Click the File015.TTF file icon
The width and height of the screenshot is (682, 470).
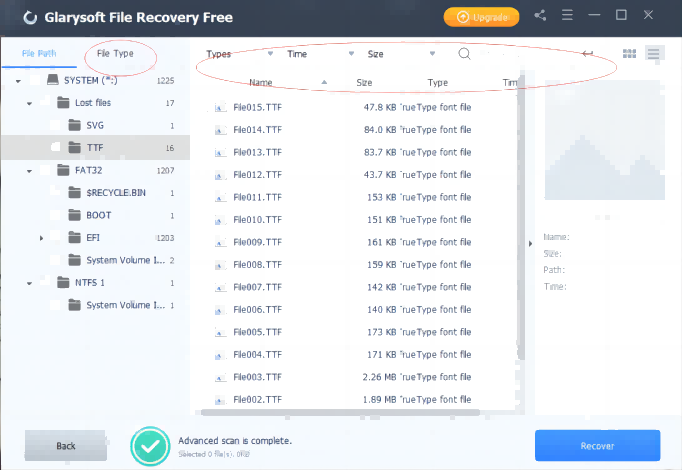tap(221, 107)
